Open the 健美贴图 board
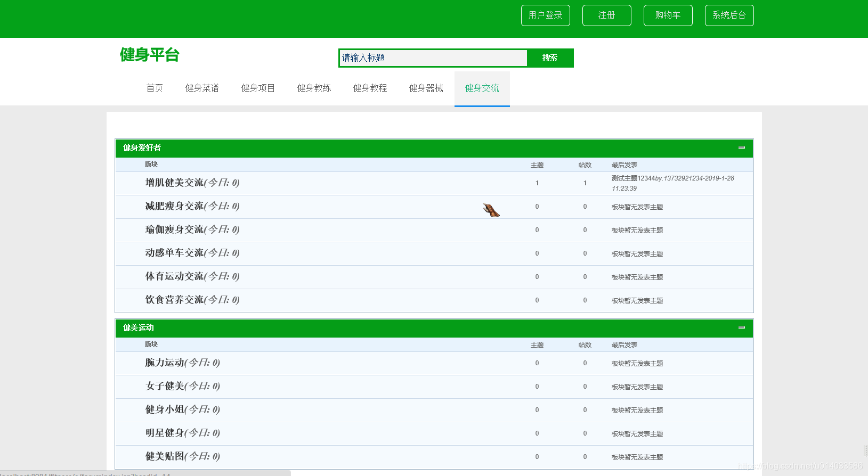The image size is (868, 476). (165, 456)
